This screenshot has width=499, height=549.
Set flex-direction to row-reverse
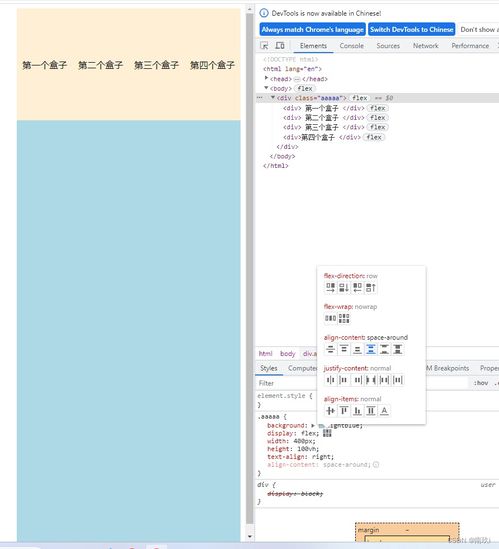357,288
